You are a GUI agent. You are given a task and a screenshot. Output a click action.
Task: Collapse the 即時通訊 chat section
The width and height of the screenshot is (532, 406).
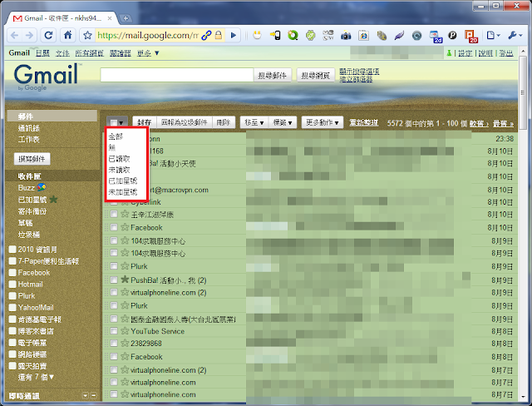pos(94,395)
